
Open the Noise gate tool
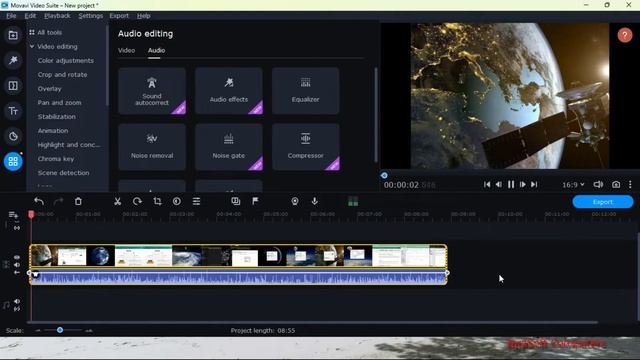point(229,147)
